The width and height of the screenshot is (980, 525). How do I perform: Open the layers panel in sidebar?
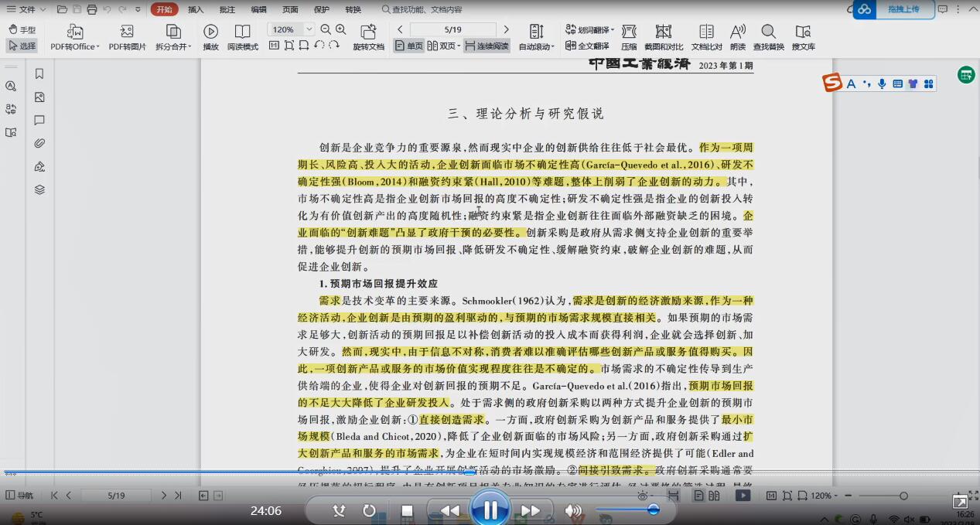click(39, 189)
